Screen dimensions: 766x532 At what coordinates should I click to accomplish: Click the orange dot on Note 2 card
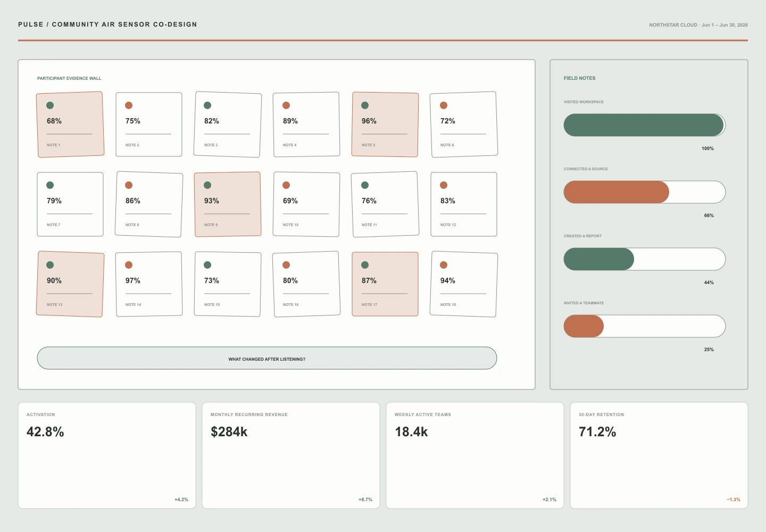129,105
